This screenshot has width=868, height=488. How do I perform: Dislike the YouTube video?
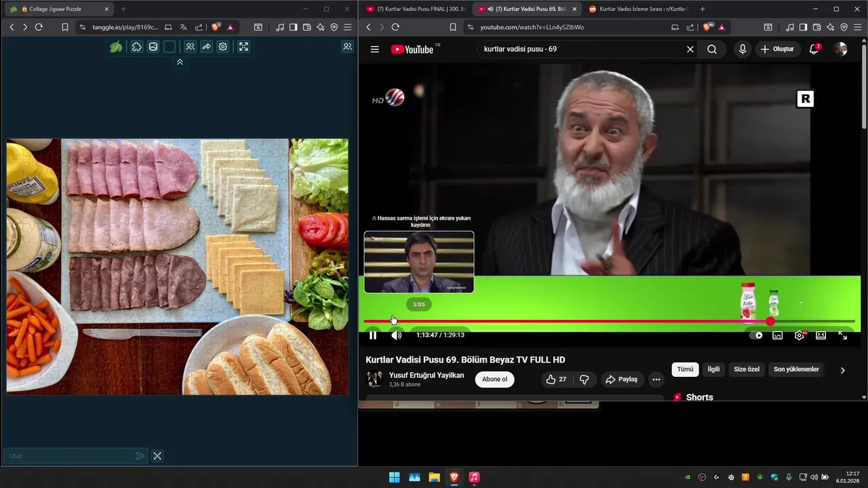[x=584, y=379]
